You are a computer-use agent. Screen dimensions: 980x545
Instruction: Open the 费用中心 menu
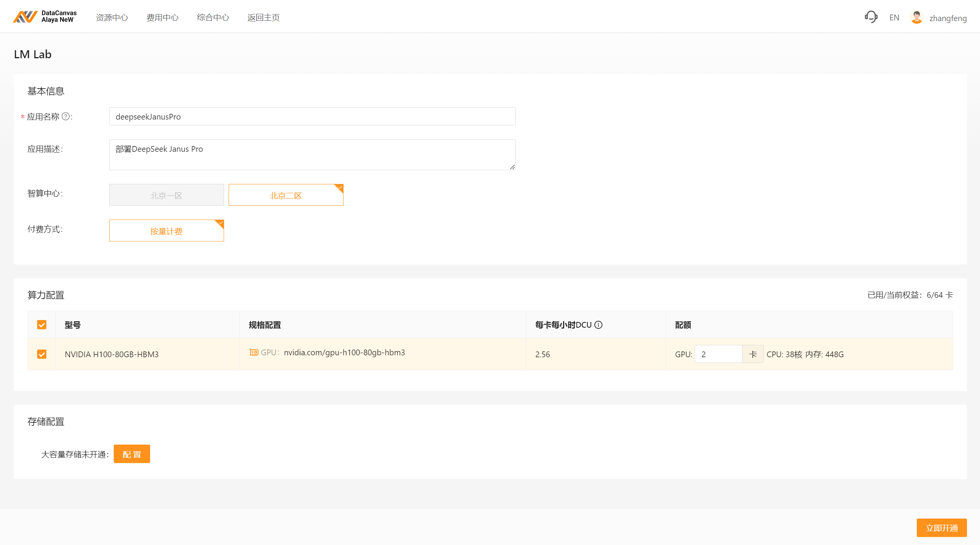pyautogui.click(x=162, y=18)
